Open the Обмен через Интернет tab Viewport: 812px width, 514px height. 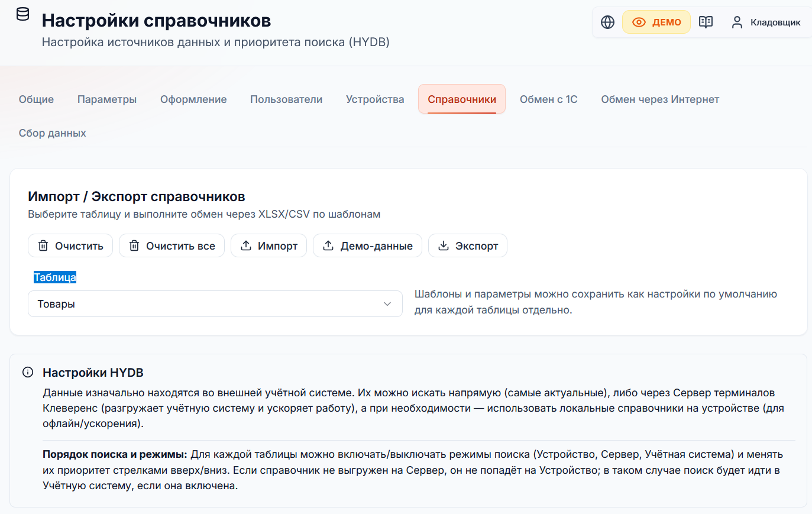coord(660,99)
